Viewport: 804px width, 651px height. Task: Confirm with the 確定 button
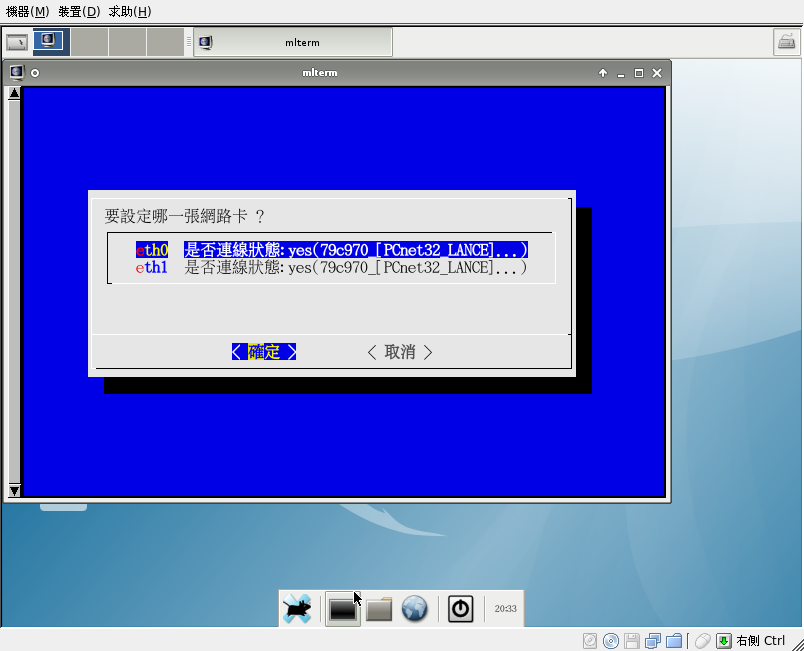click(x=264, y=352)
